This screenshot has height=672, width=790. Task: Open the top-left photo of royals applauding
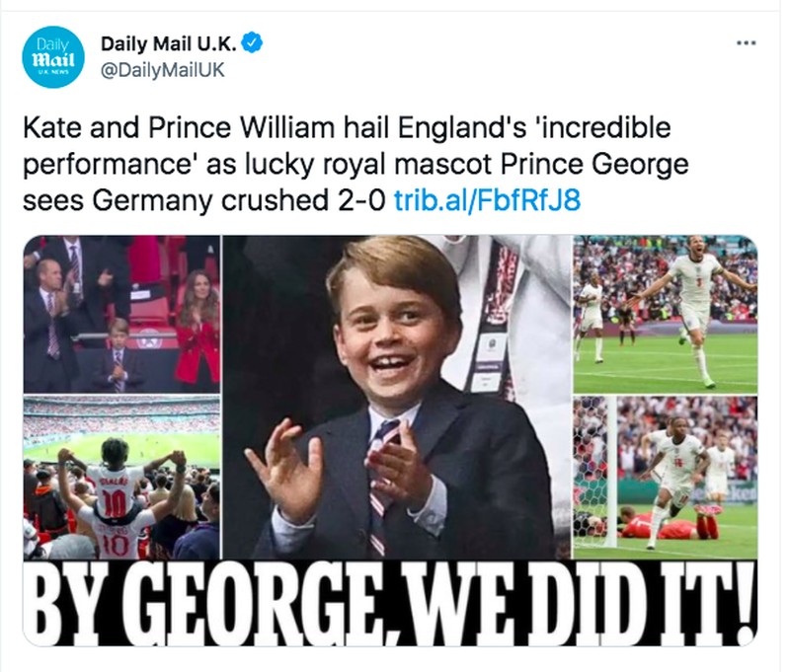(121, 314)
